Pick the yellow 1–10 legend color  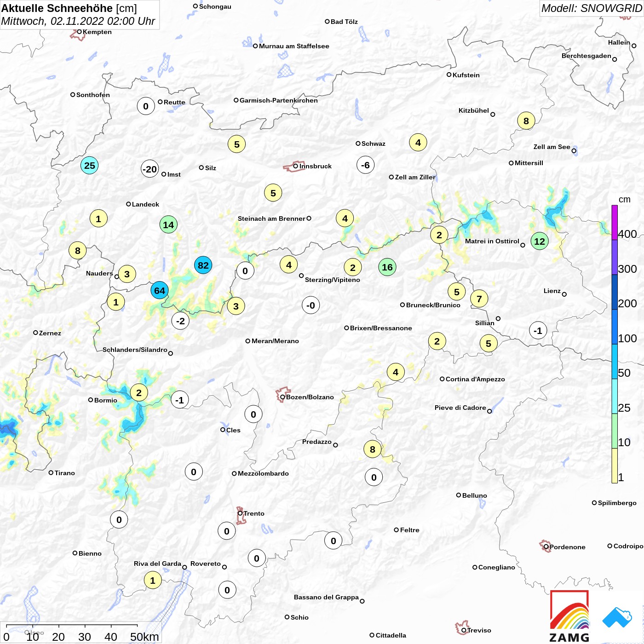615,466
